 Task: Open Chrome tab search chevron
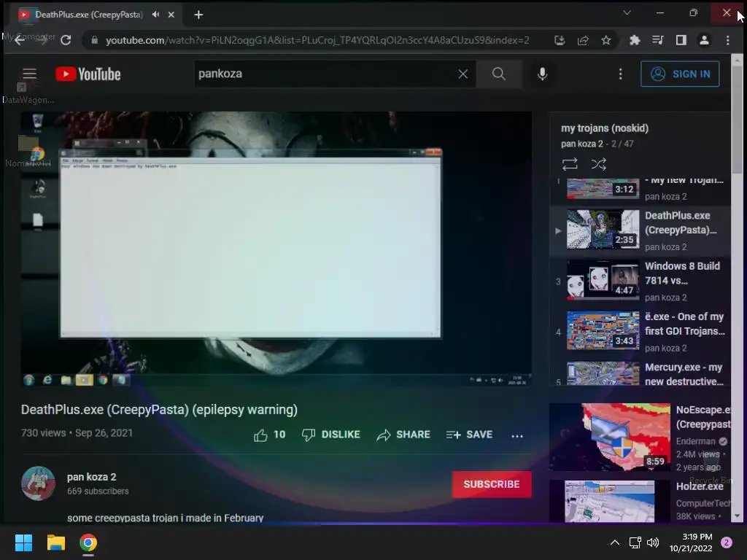627,13
